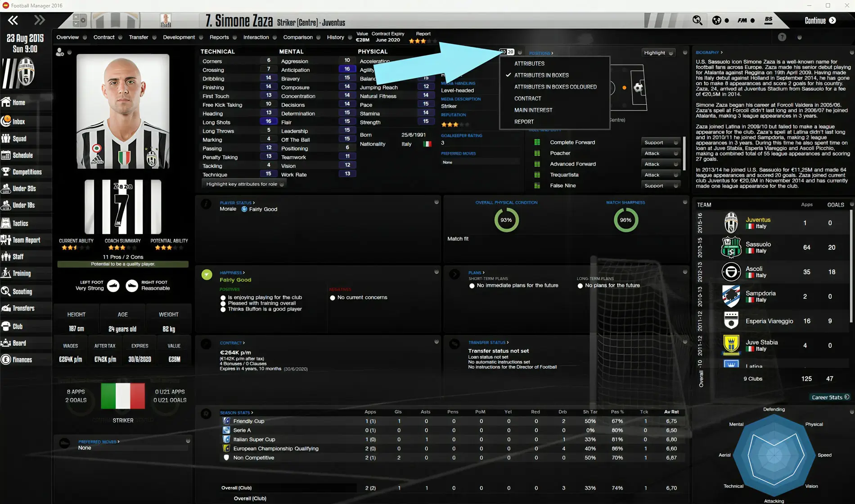Open the Overview tab dropdown dot

[85, 37]
